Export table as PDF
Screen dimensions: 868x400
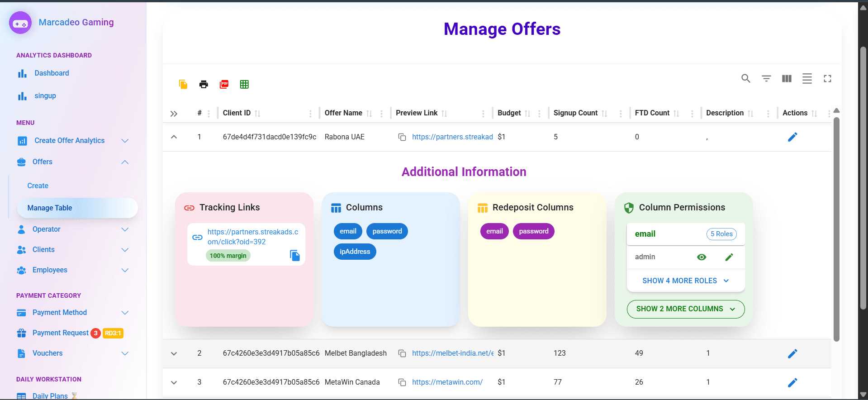(224, 84)
